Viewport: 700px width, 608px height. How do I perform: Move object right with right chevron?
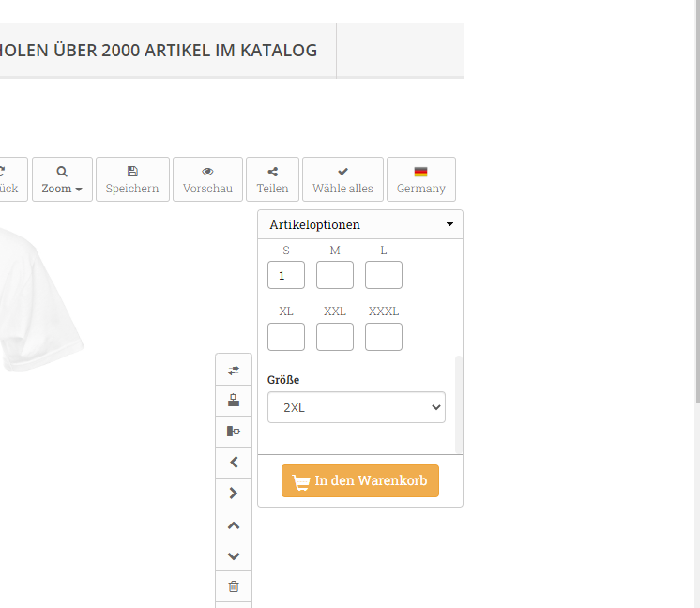(234, 494)
